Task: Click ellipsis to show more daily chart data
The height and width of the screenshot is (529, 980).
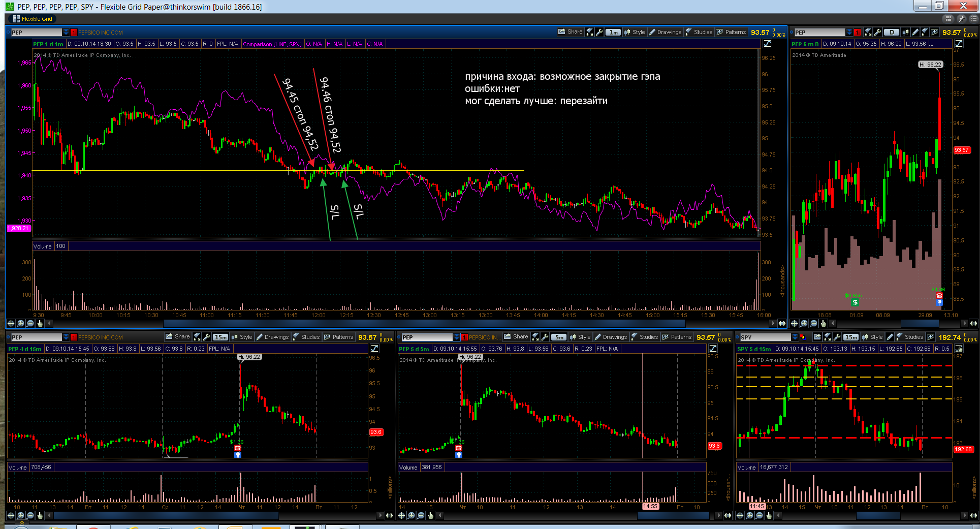Action: click(x=931, y=44)
